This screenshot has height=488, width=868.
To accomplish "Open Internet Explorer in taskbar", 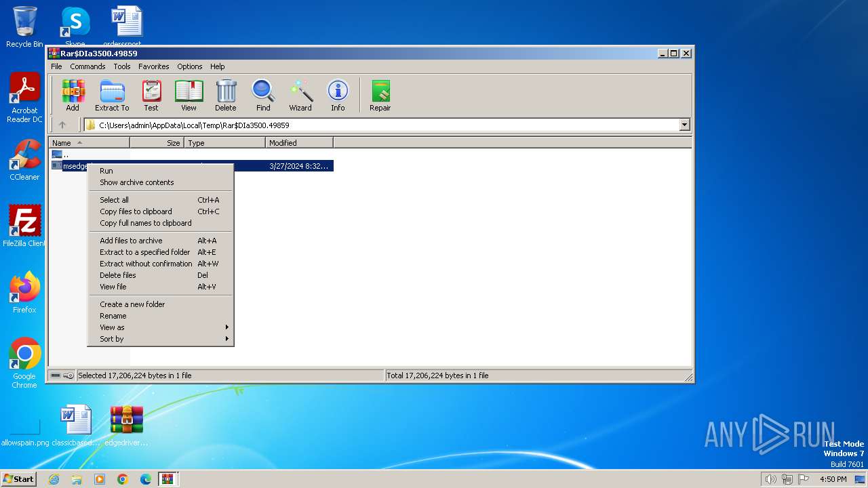I will 54,479.
